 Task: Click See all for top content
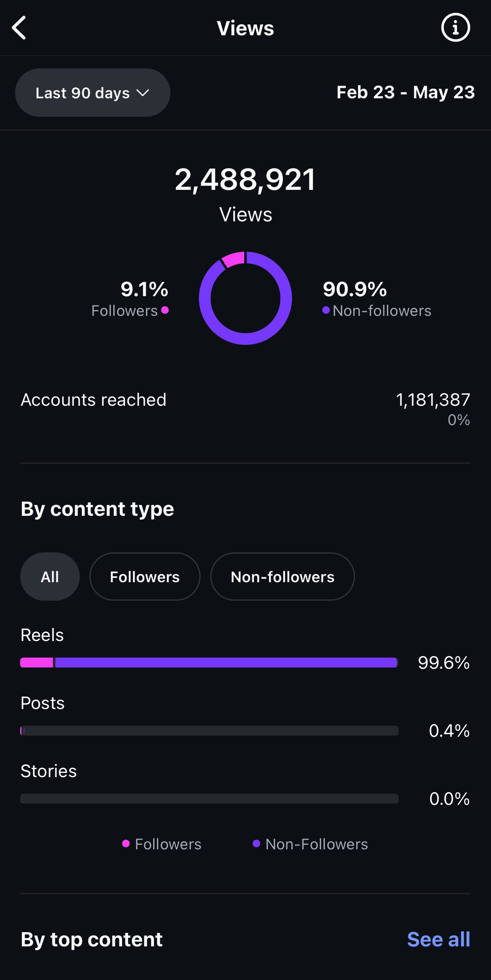439,939
